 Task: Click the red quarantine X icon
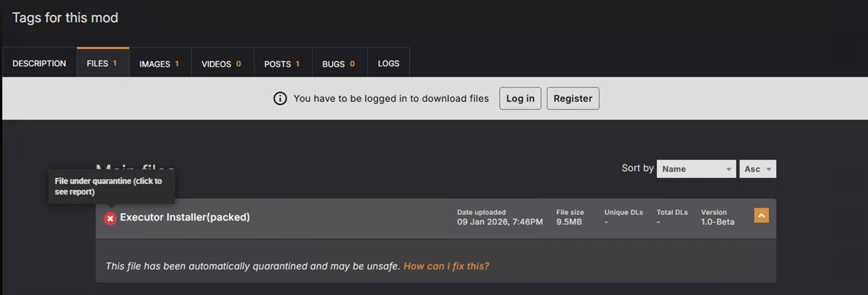[110, 218]
